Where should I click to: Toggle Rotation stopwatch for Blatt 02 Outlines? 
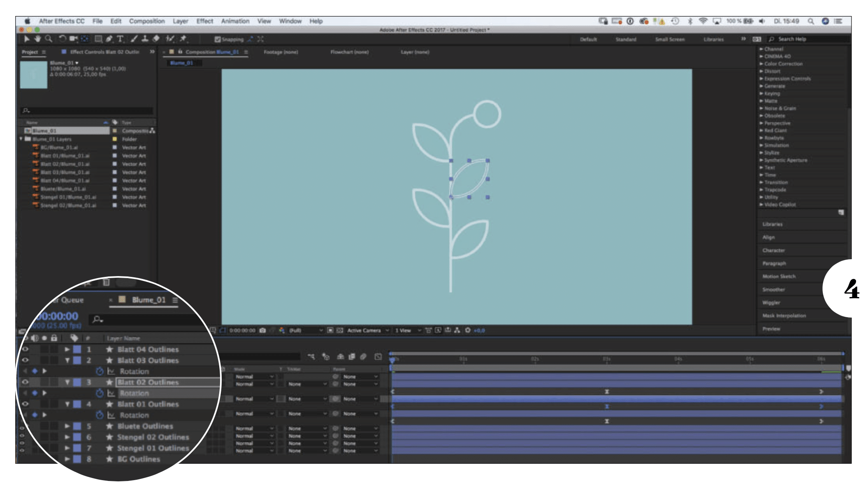coord(100,393)
